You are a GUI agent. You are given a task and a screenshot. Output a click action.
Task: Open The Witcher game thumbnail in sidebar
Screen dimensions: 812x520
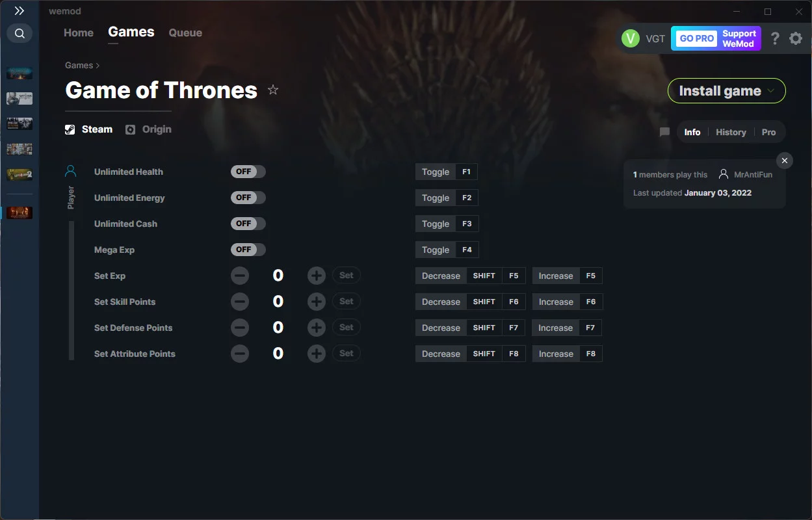[20, 99]
